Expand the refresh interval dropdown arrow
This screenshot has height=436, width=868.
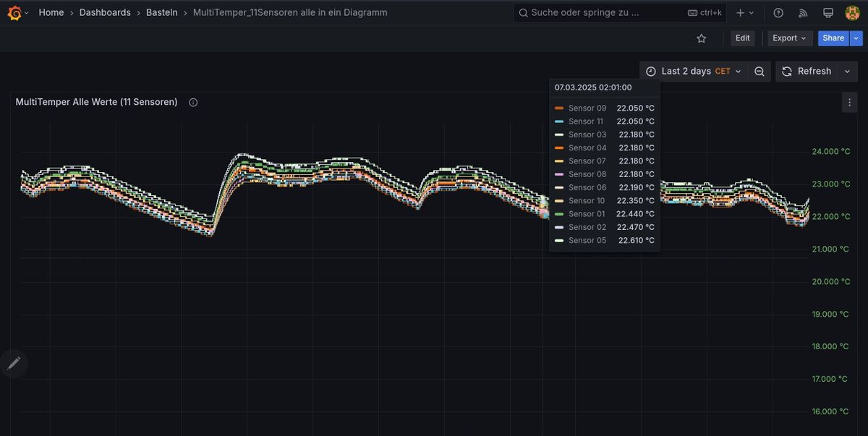pos(847,71)
